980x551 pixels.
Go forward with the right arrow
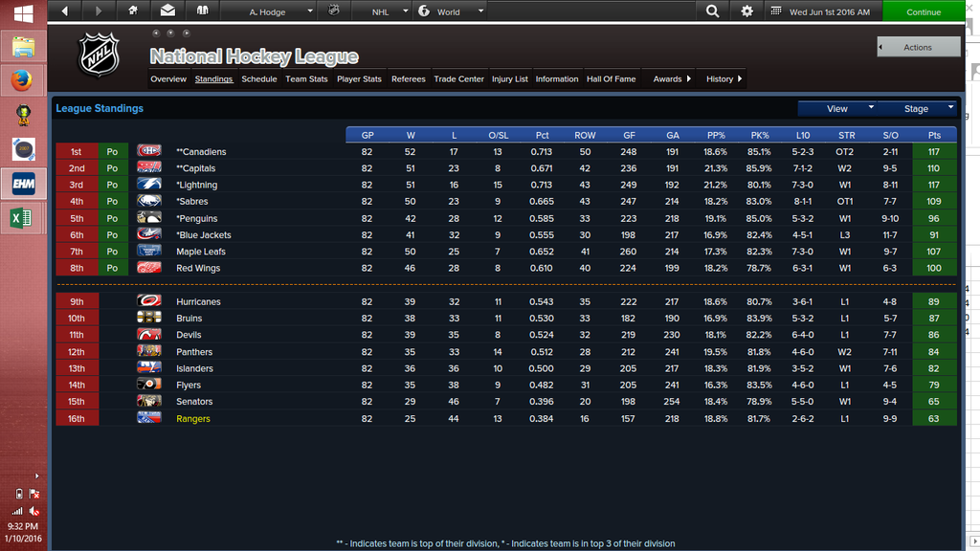99,11
